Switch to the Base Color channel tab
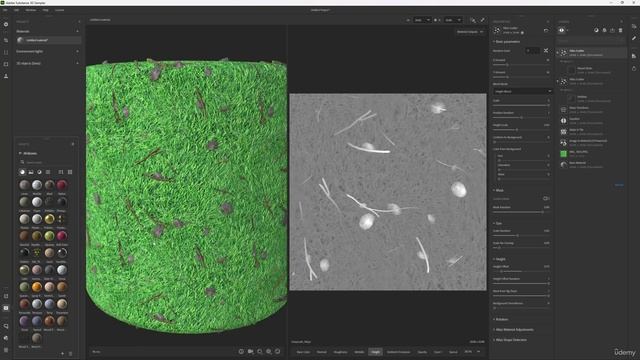Viewport: 640px width, 360px height. tap(303, 351)
